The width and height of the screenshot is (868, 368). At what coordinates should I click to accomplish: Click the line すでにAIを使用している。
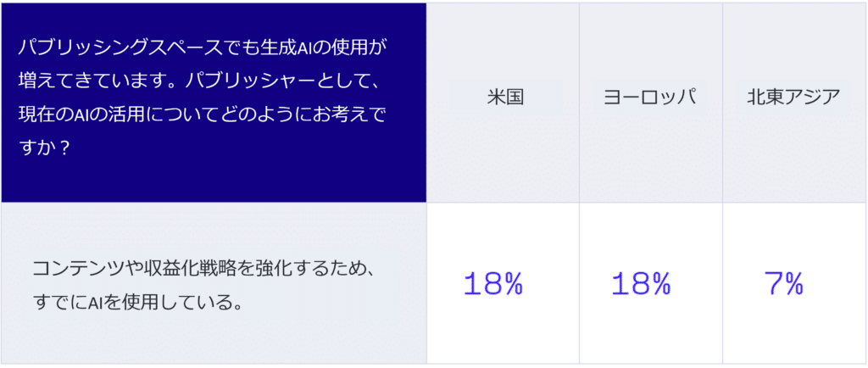coord(137,304)
